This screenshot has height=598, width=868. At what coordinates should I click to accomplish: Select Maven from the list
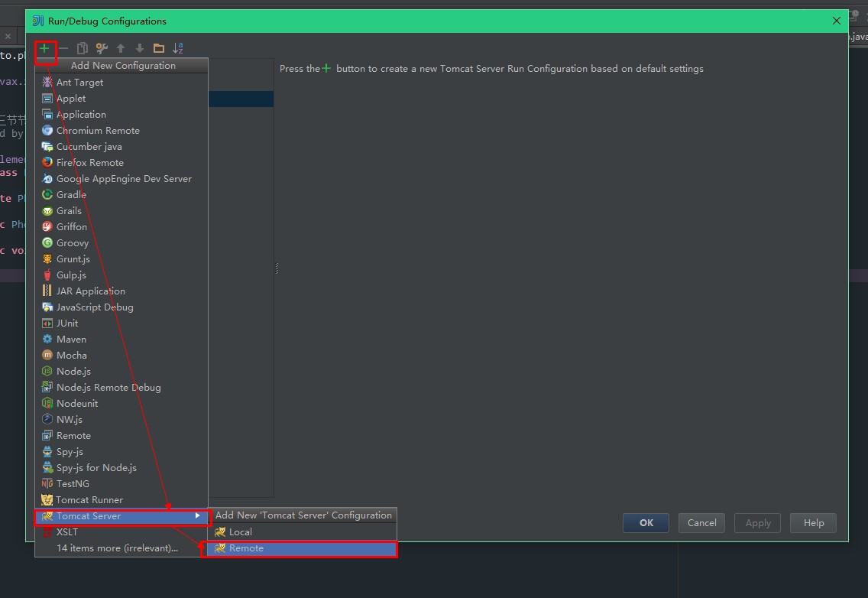[121, 340]
